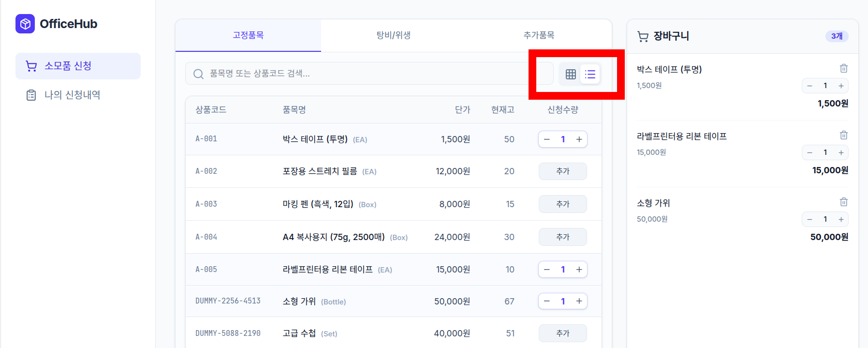The width and height of the screenshot is (868, 348).
Task: Add 마킹 펜 (흑색, 12입) to cart
Action: coord(563,204)
